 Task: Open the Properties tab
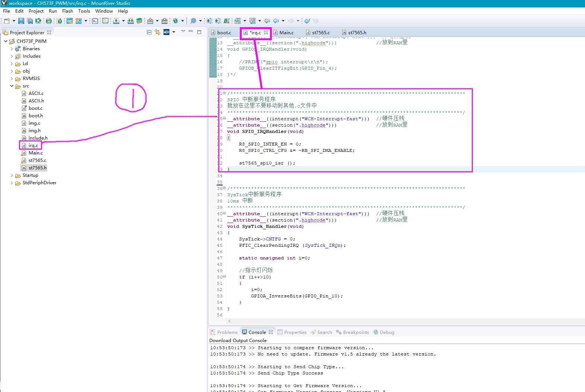(292, 332)
